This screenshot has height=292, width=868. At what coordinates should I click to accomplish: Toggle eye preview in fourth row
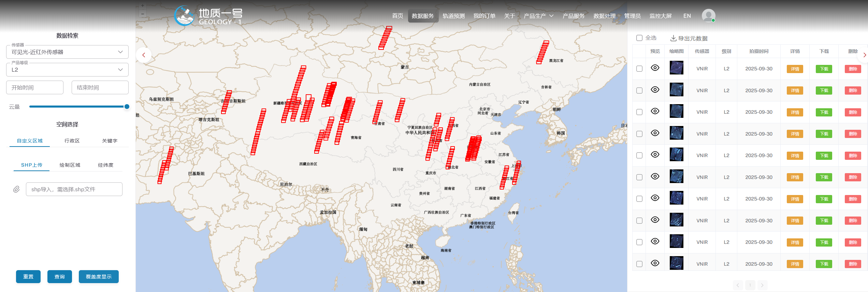[x=655, y=133]
